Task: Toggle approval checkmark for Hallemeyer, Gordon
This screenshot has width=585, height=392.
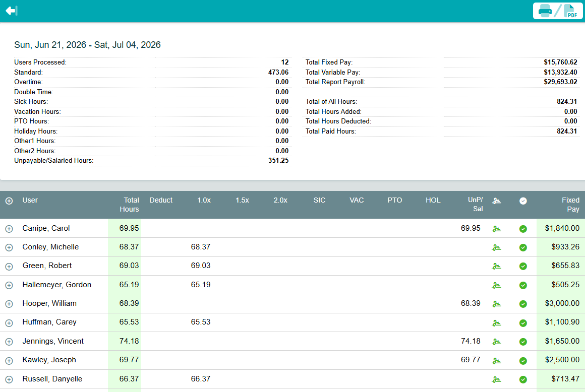Action: pos(523,285)
